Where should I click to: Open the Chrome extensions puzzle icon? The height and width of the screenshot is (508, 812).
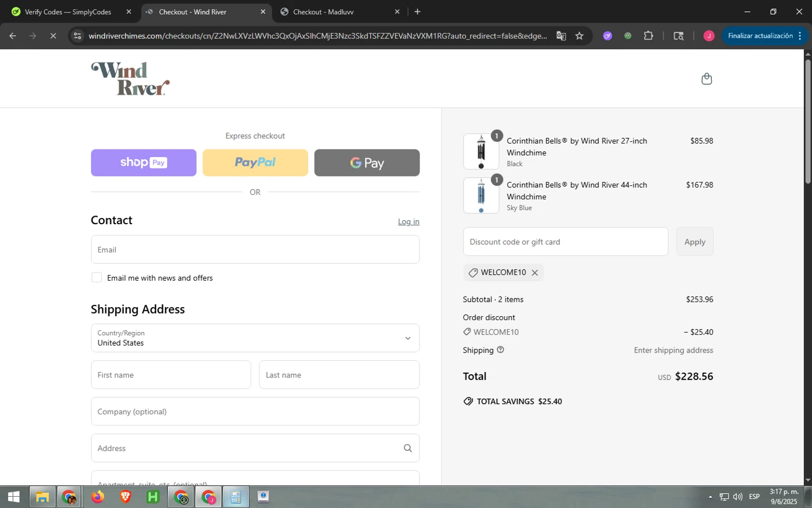[x=649, y=36]
